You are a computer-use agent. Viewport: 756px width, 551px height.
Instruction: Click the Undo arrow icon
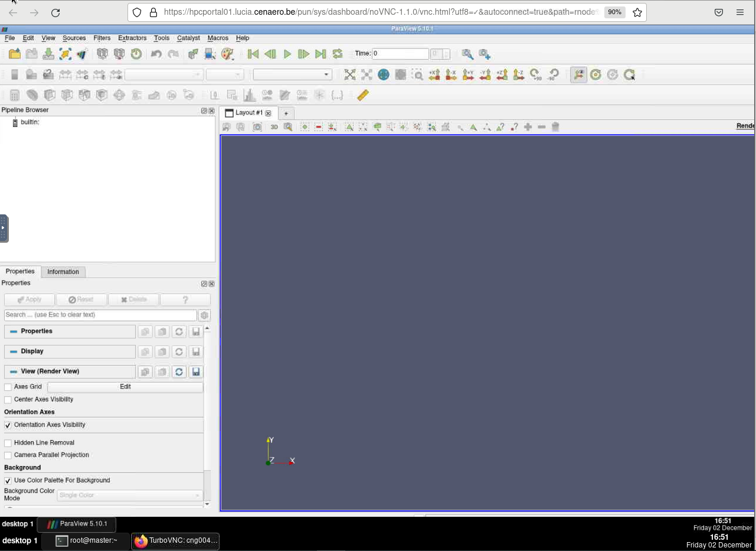(x=156, y=54)
